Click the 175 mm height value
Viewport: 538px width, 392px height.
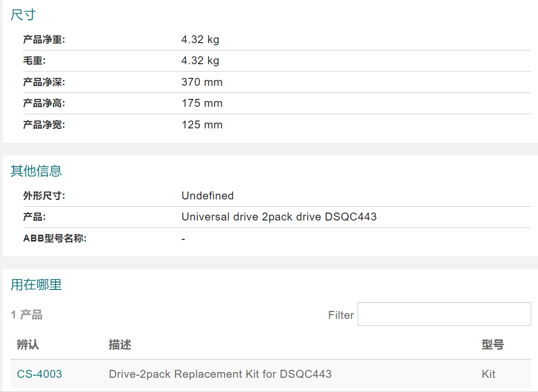point(202,103)
